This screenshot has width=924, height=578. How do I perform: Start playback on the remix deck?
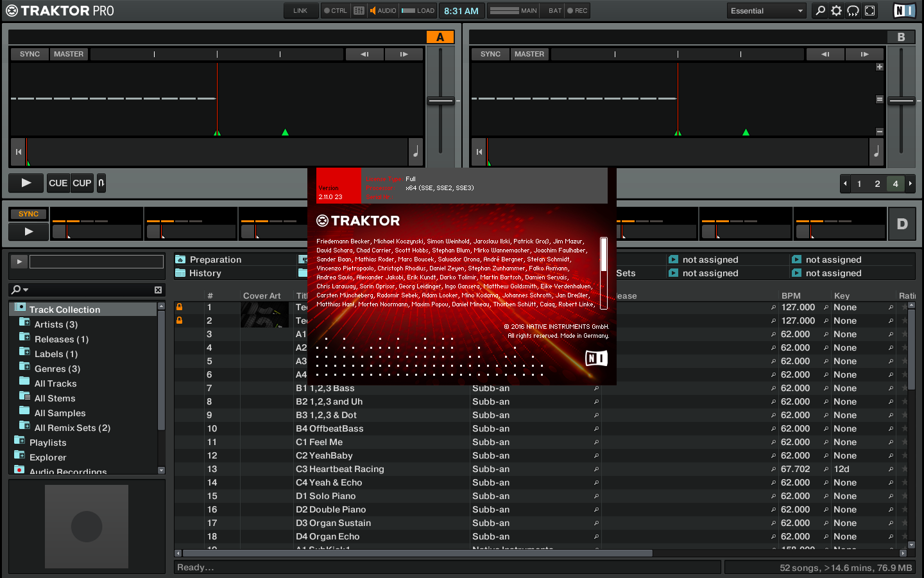tap(28, 232)
